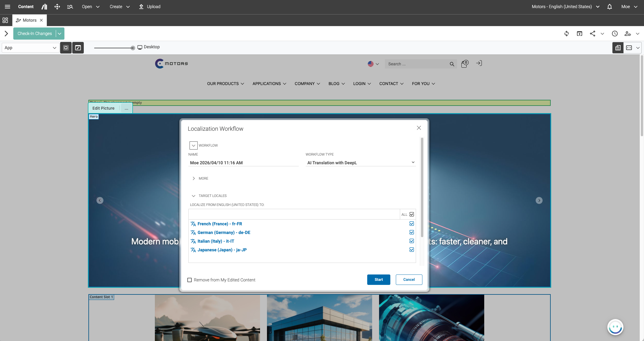The image size is (644, 341).
Task: Click the notifications bell icon
Action: (610, 7)
